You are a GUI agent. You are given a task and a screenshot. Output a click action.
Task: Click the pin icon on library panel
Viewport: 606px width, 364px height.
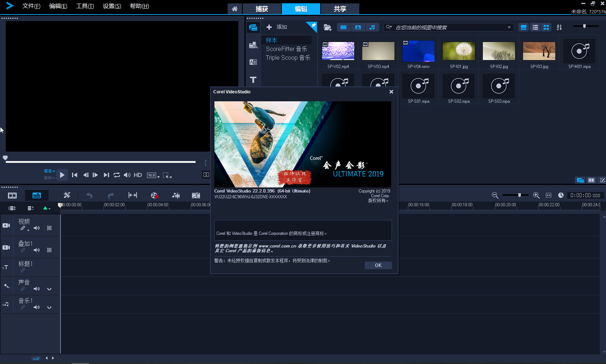pyautogui.click(x=313, y=26)
